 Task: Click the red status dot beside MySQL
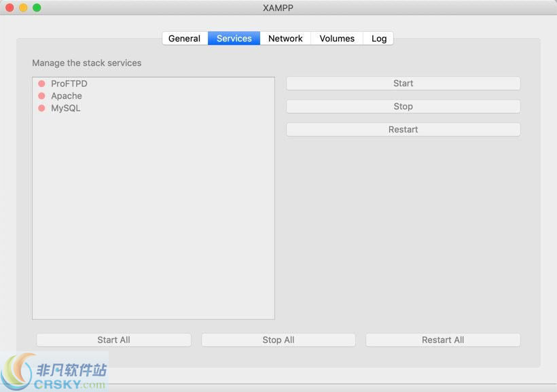[x=41, y=108]
